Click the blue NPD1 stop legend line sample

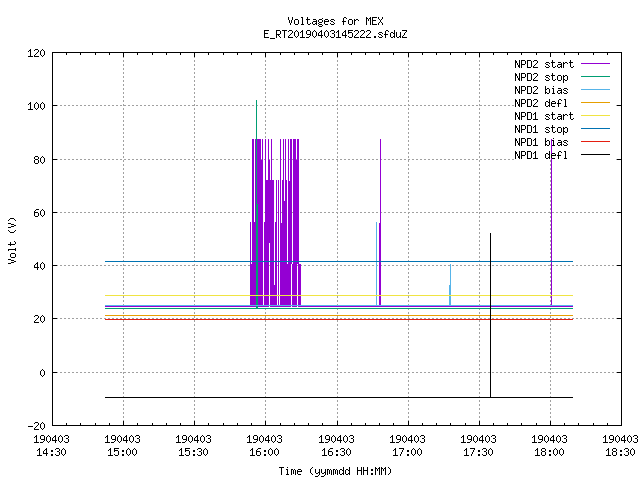[595, 129]
